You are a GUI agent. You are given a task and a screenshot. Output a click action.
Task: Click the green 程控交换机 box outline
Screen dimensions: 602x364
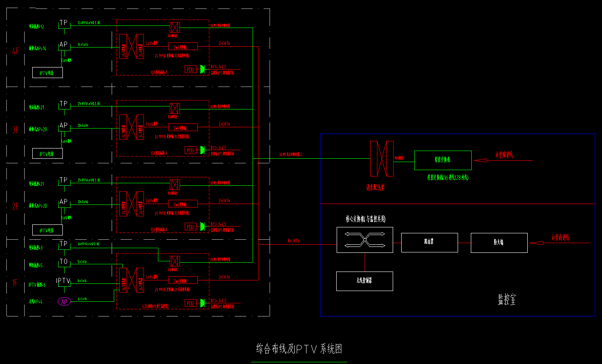click(x=443, y=160)
